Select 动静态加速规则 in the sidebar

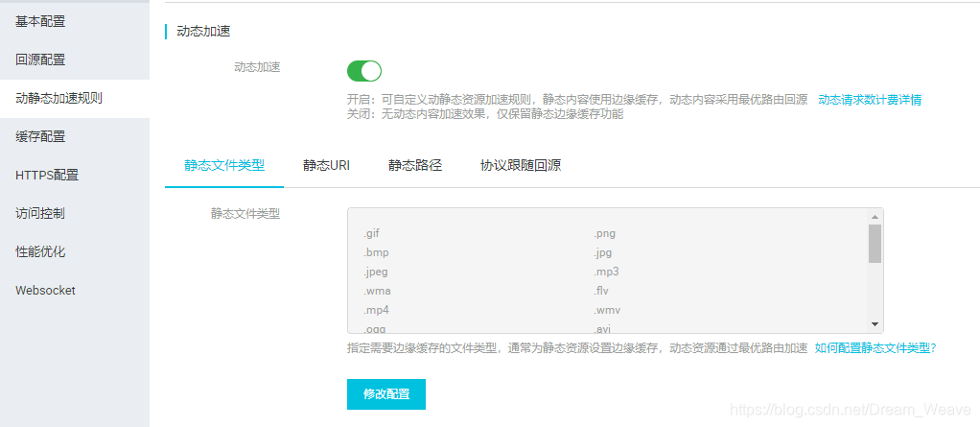(58, 98)
